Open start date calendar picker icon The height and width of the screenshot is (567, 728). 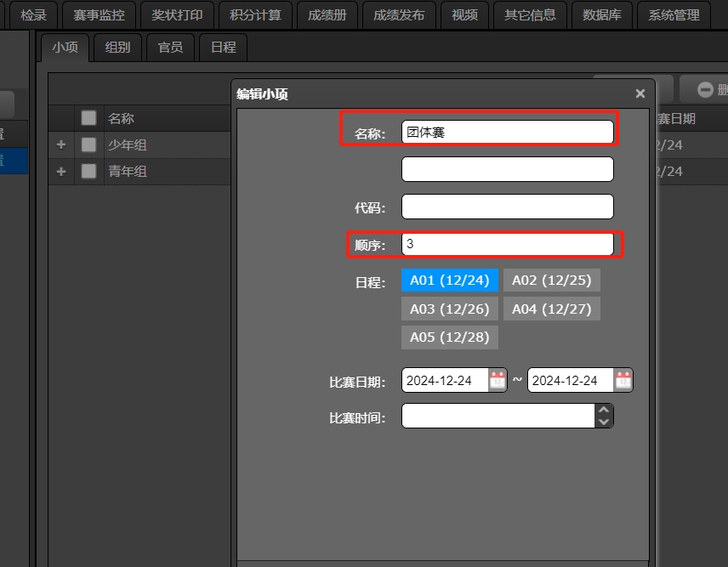coord(498,380)
